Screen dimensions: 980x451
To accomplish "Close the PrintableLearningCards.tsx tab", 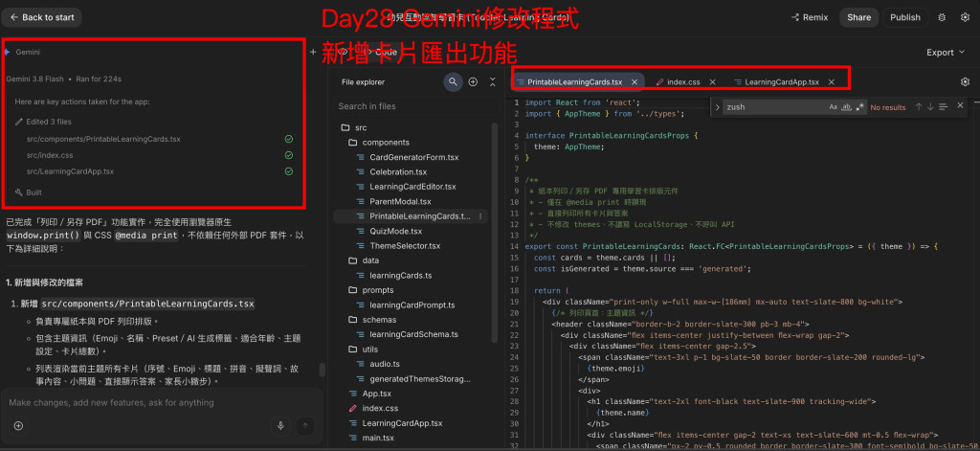I will click(635, 82).
